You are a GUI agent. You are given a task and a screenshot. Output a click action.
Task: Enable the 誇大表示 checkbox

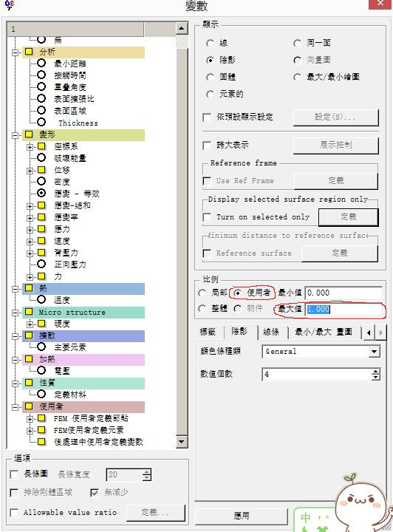click(x=207, y=146)
